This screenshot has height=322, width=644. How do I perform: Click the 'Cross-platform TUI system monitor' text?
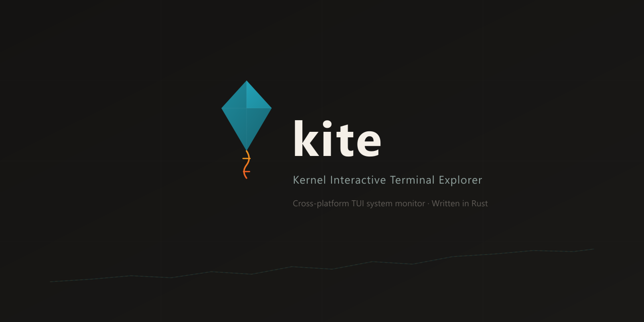[x=359, y=203]
